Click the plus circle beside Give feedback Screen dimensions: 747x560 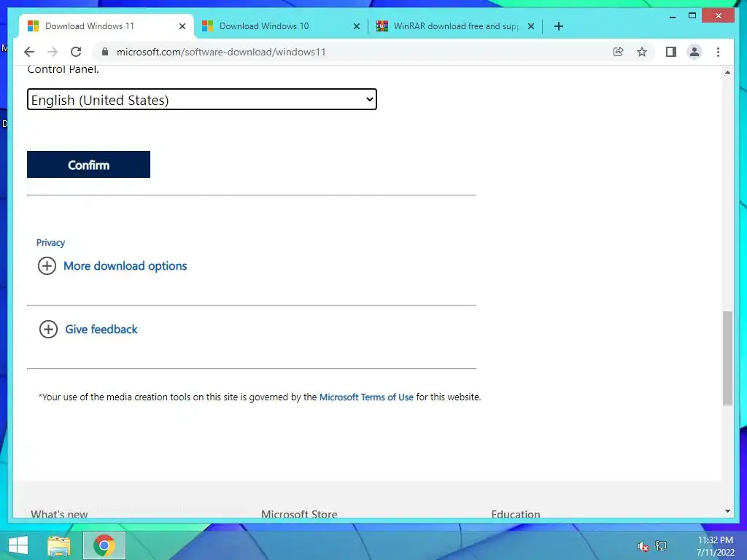pos(48,329)
